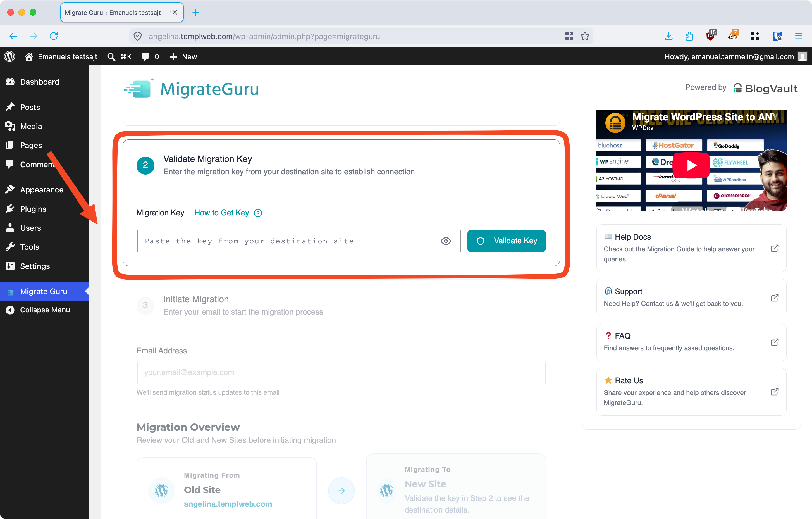The image size is (812, 519).
Task: Open the FAQ card
Action: tap(691, 342)
